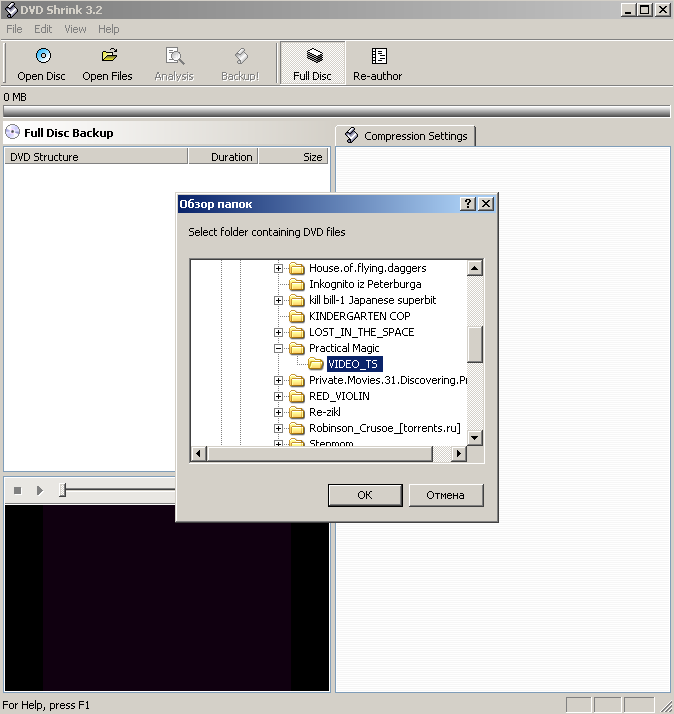Click the Open Disc toolbar icon
The width and height of the screenshot is (674, 714).
pyautogui.click(x=42, y=62)
